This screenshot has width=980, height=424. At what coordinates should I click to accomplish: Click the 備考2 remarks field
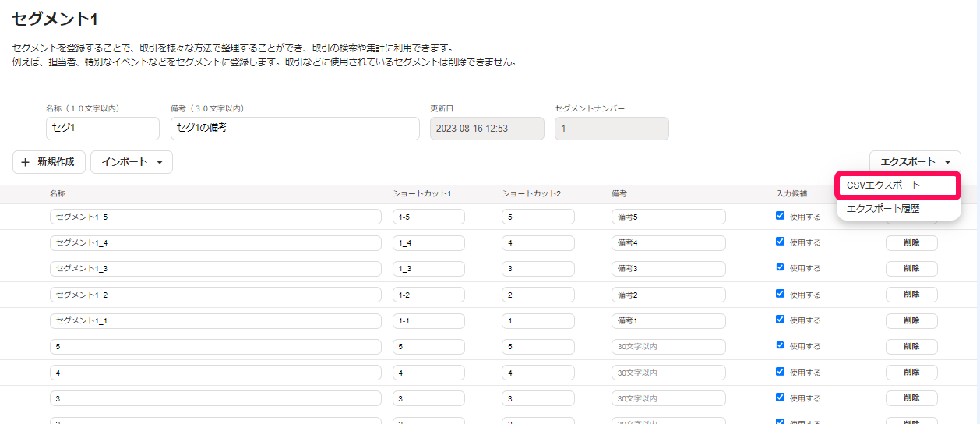pyautogui.click(x=668, y=295)
